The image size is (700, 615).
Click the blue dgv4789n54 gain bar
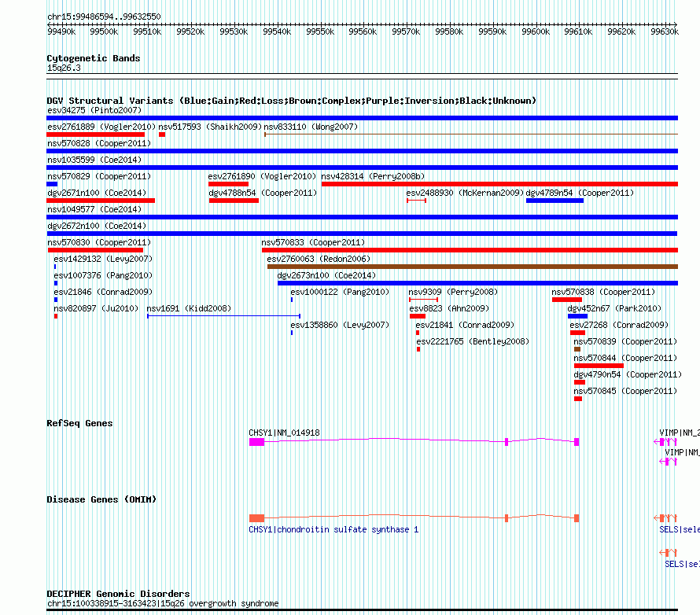click(554, 201)
